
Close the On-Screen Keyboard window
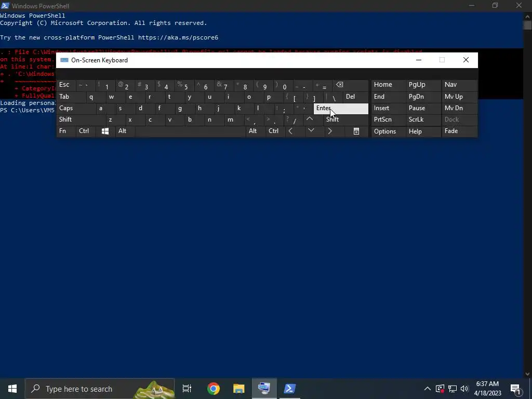click(x=466, y=60)
